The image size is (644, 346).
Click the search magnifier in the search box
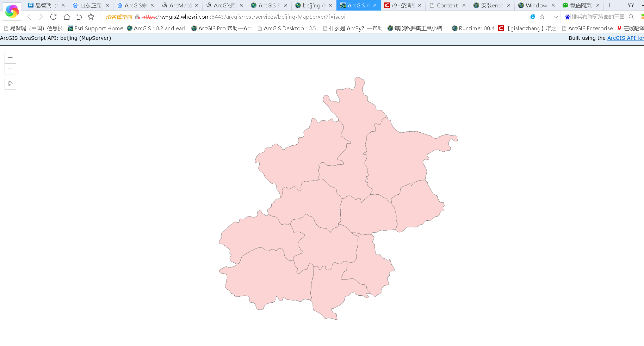click(631, 17)
